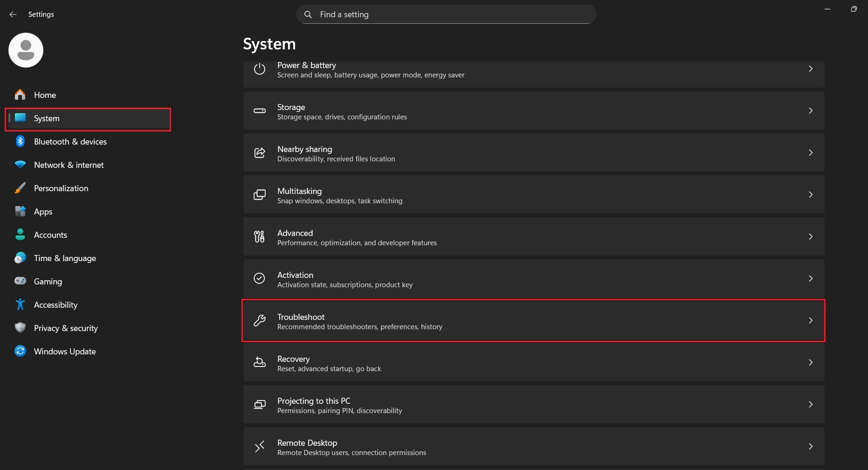The width and height of the screenshot is (868, 470).
Task: Click the Troubleshoot wrench icon
Action: point(260,320)
